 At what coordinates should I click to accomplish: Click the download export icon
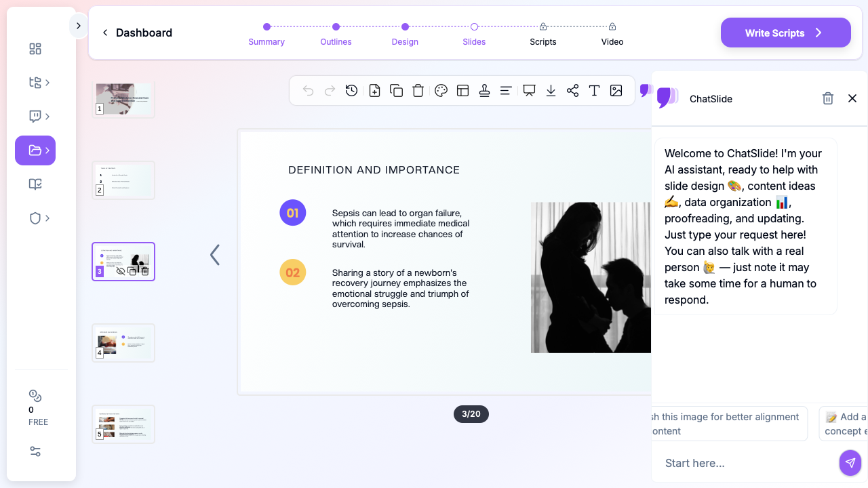click(x=551, y=91)
